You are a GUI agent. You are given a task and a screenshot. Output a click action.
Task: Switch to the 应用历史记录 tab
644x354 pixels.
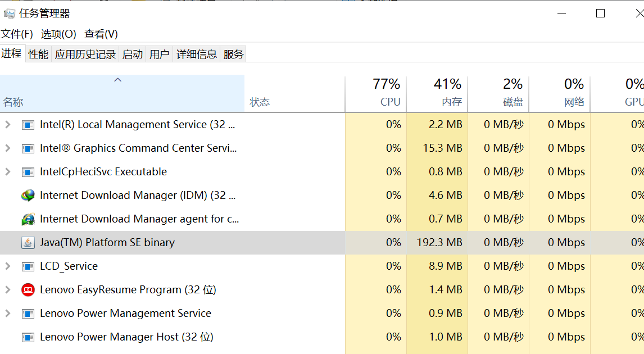[x=85, y=54]
